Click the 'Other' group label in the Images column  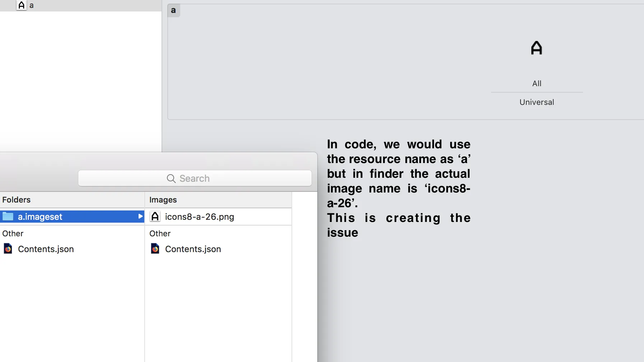point(160,233)
